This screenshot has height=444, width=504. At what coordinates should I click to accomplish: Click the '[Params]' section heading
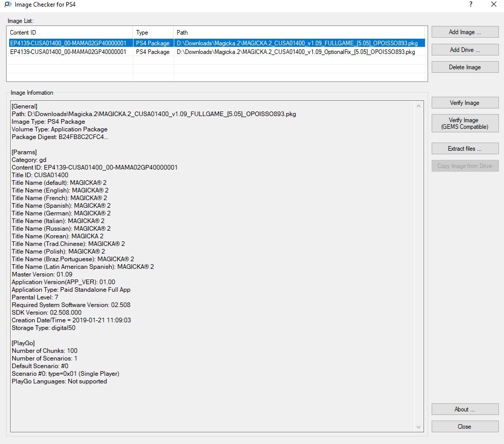tap(24, 152)
